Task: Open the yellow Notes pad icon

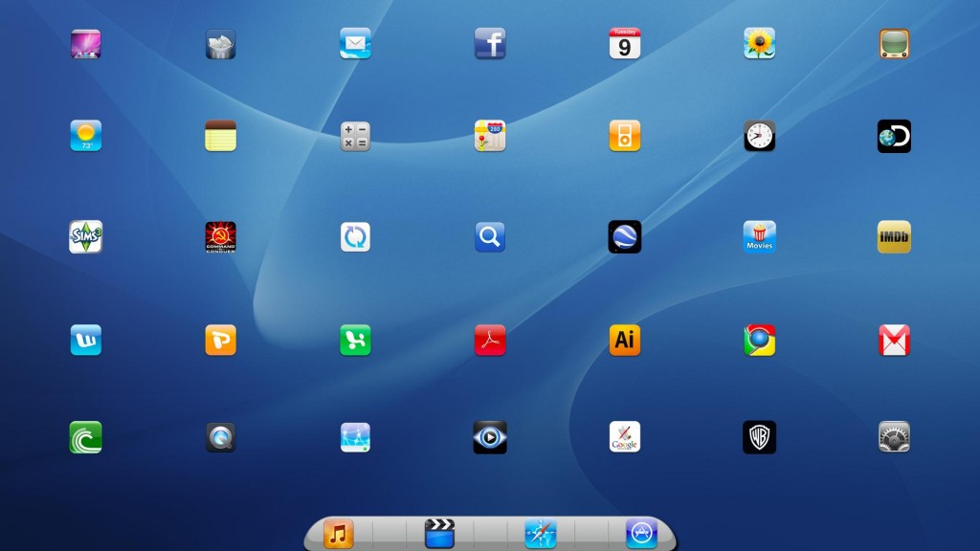Action: point(220,136)
